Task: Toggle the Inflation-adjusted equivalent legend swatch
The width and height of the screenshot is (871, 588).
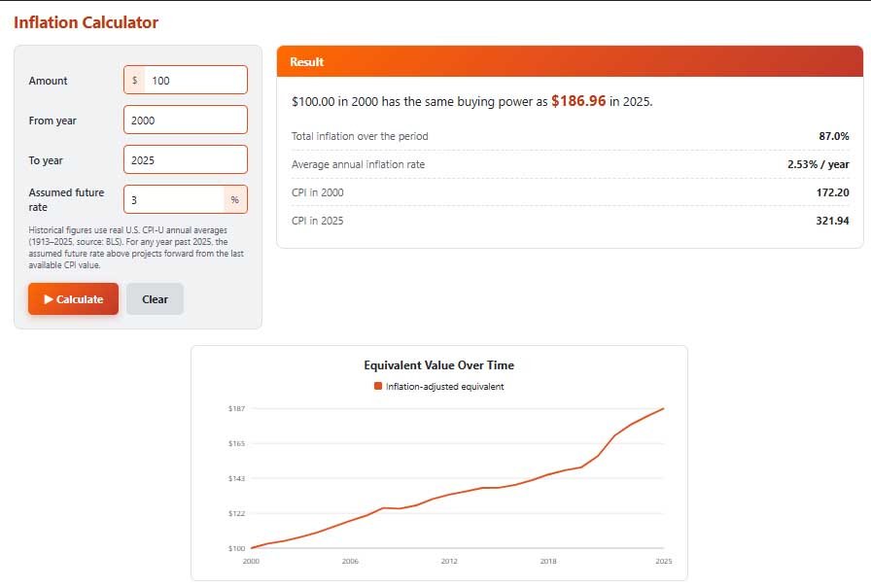Action: click(378, 386)
